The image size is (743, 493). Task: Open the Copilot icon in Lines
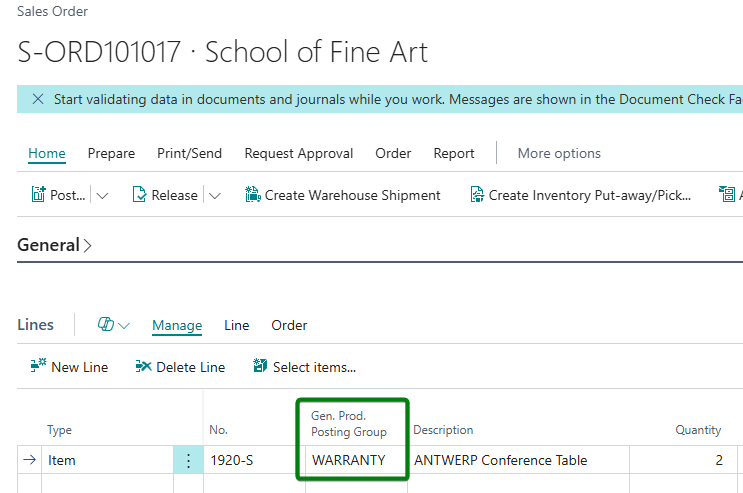point(105,324)
